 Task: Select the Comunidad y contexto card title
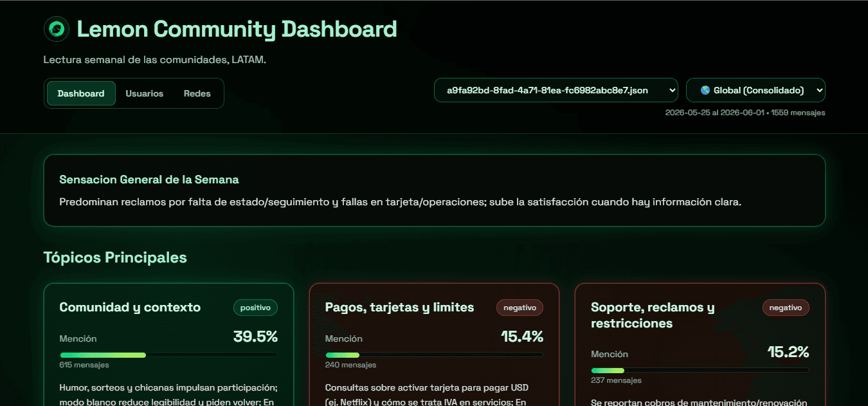[x=130, y=308]
